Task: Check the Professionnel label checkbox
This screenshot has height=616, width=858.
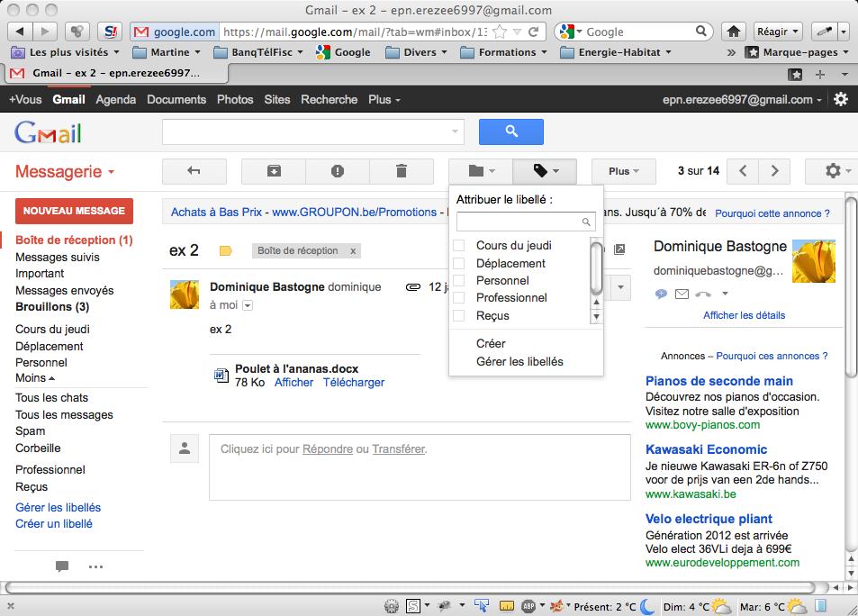Action: click(459, 298)
